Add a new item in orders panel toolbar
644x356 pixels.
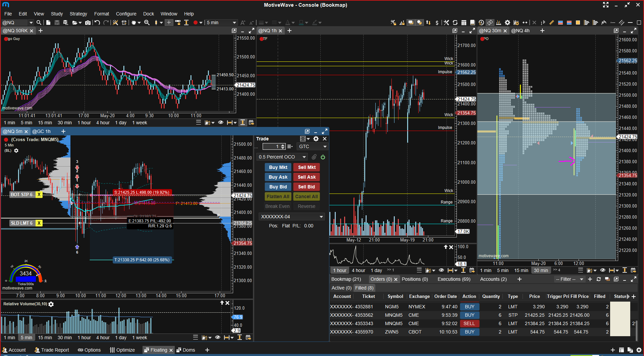(590, 279)
